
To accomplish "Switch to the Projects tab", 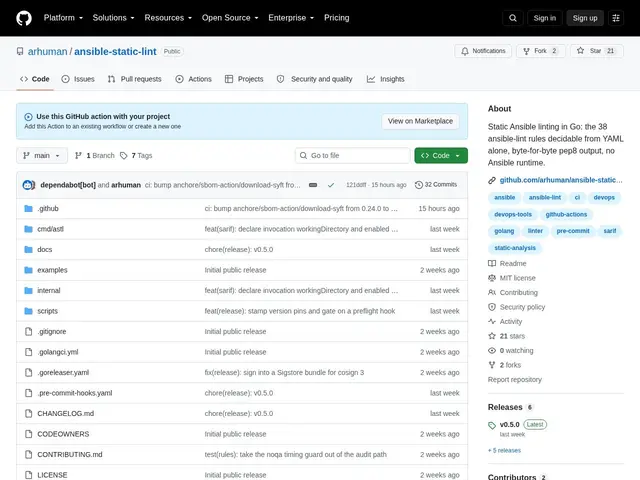I will tap(244, 79).
